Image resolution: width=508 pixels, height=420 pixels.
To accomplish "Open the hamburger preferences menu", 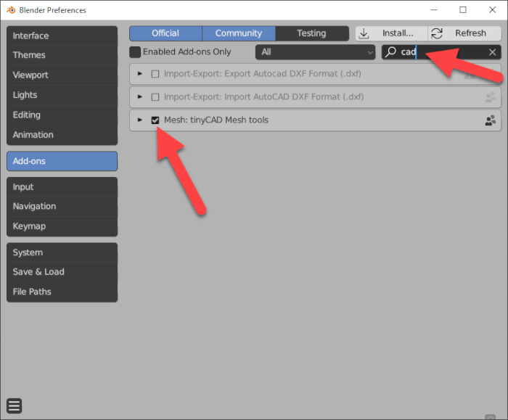I will (15, 405).
